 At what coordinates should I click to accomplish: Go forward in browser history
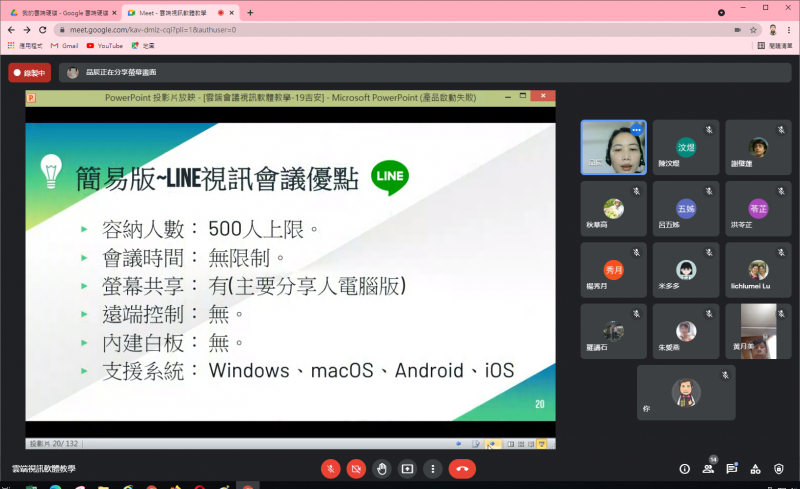(x=27, y=30)
